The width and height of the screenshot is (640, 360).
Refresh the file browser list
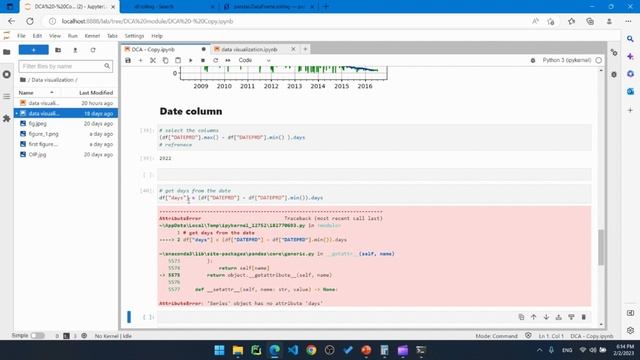click(x=93, y=50)
